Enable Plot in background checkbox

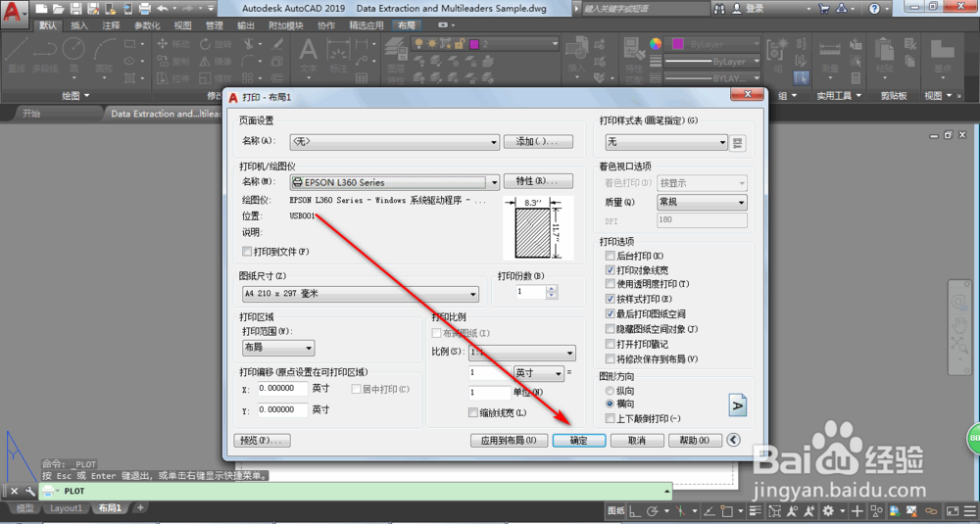point(611,256)
